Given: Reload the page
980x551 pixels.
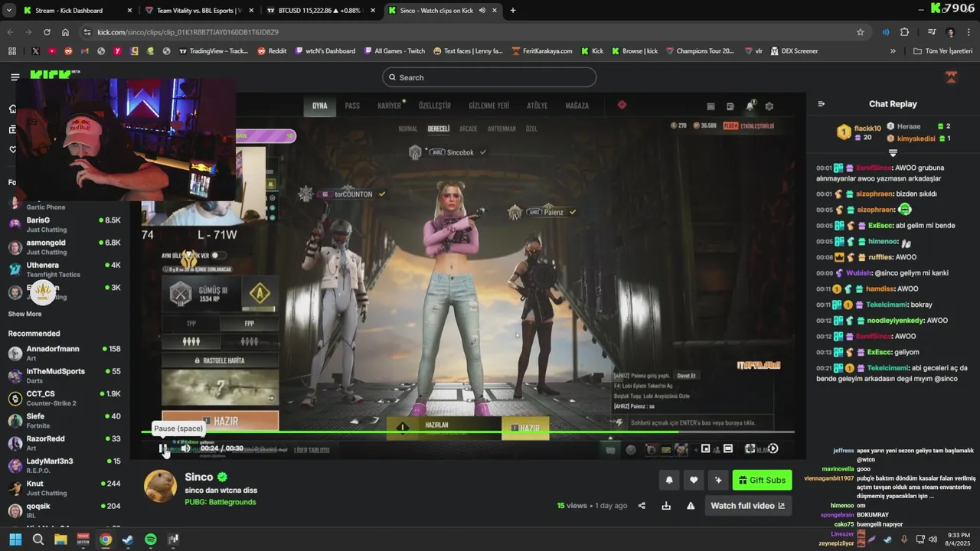Looking at the screenshot, I should coord(47,32).
